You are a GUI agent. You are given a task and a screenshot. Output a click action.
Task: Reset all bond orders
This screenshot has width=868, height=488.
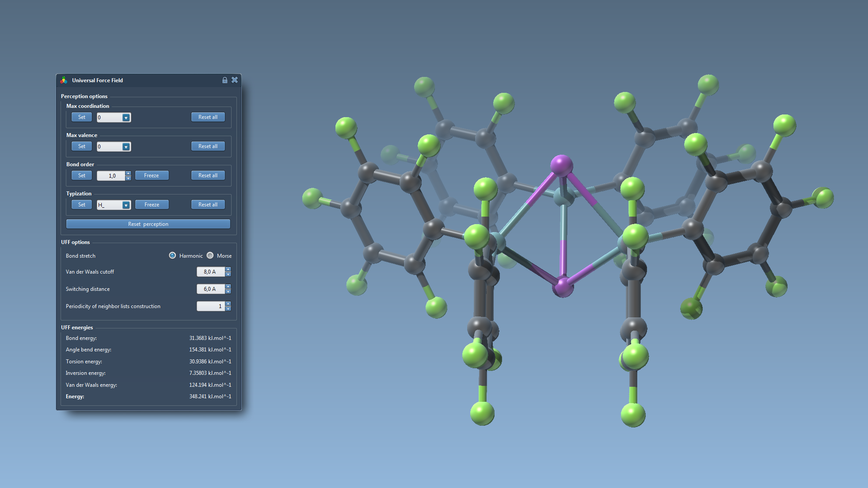208,175
